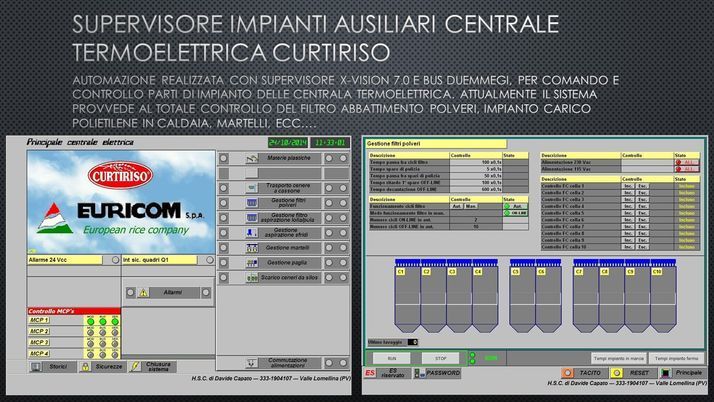Select filter cell C5 label
This screenshot has width=714, height=402.
click(x=515, y=271)
